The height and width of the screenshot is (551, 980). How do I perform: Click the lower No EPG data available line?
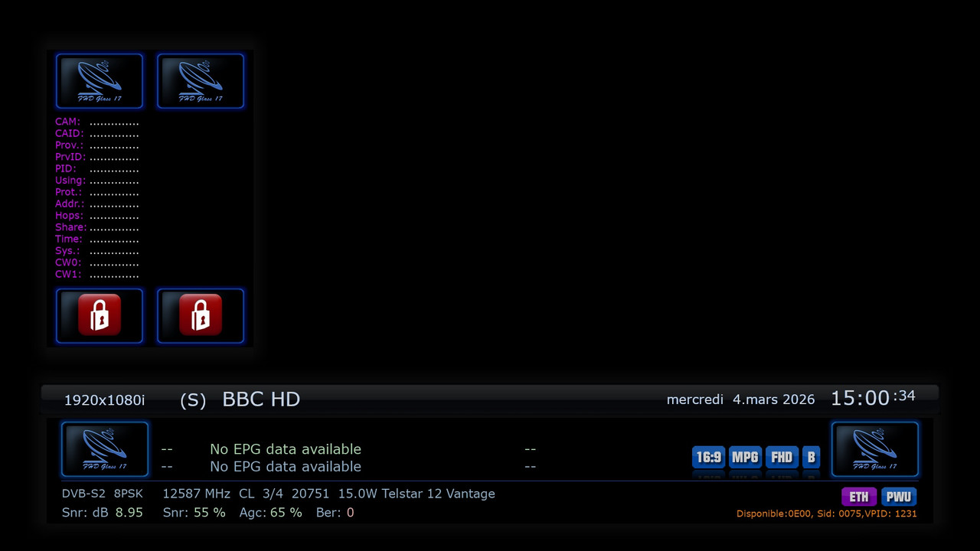286,466
